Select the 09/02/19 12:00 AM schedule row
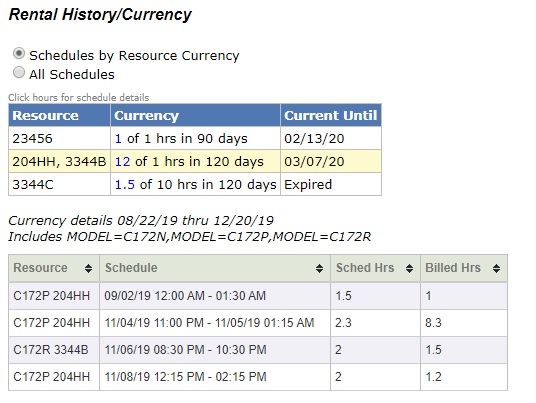This screenshot has width=536, height=403. pyautogui.click(x=258, y=296)
